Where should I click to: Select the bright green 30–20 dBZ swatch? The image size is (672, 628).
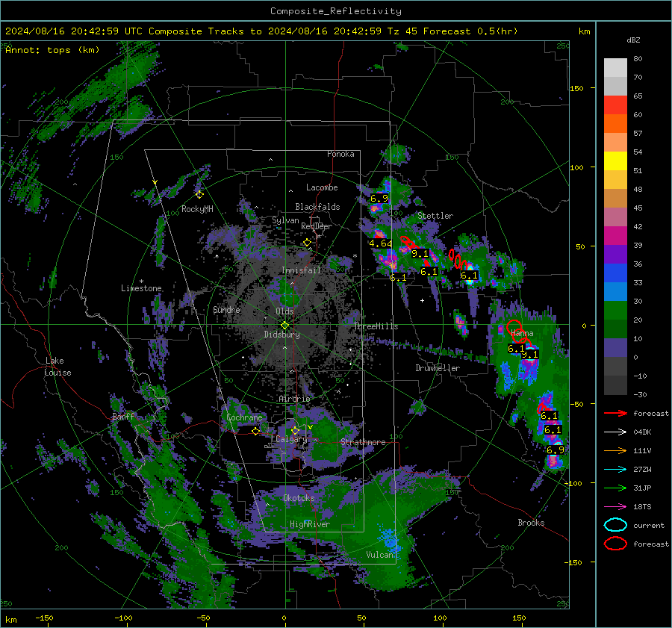click(615, 311)
